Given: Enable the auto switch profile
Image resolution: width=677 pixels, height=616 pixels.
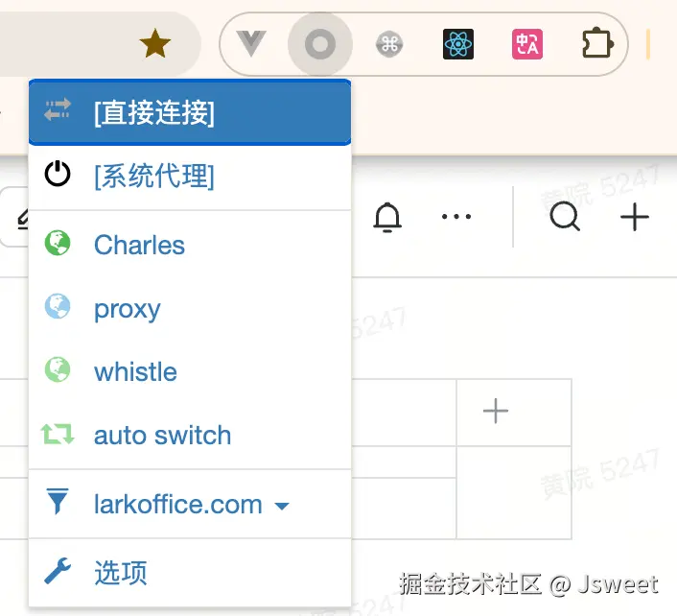Looking at the screenshot, I should tap(190, 435).
